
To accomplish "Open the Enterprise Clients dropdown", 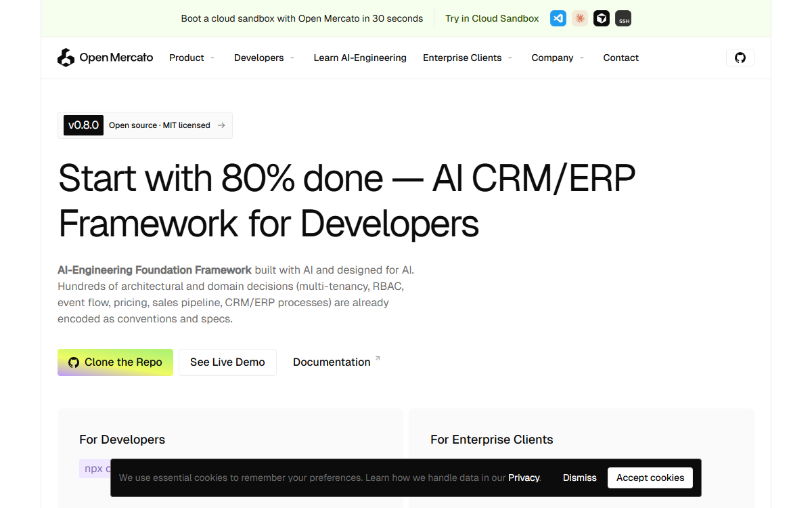I will [468, 58].
